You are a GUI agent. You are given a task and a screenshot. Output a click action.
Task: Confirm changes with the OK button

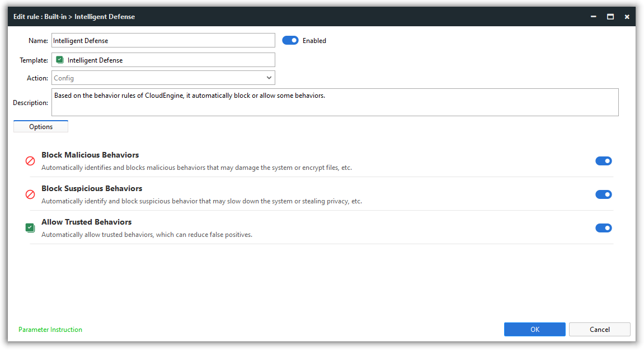535,330
